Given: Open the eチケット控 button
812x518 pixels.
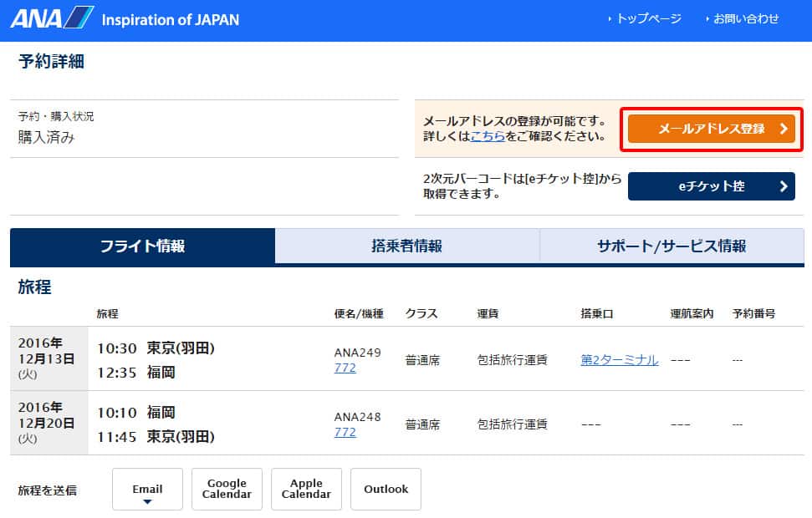Looking at the screenshot, I should 711,186.
